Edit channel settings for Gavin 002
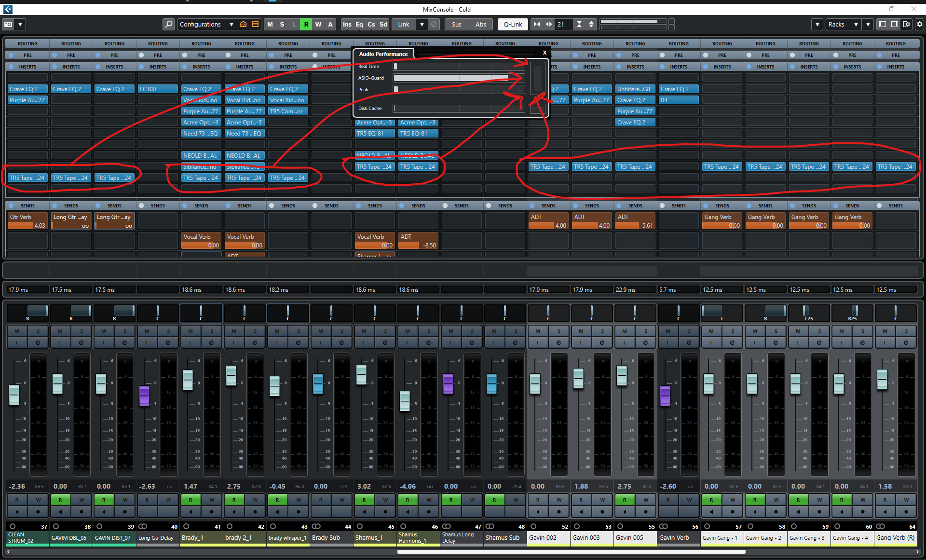 click(559, 342)
